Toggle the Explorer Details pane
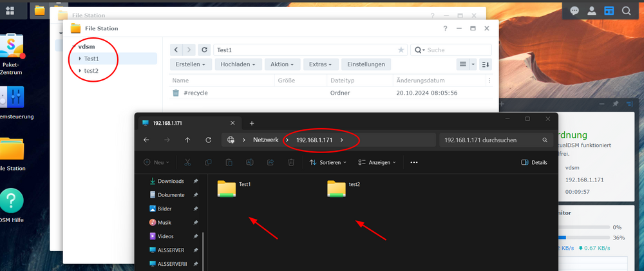644x271 pixels. [x=534, y=162]
